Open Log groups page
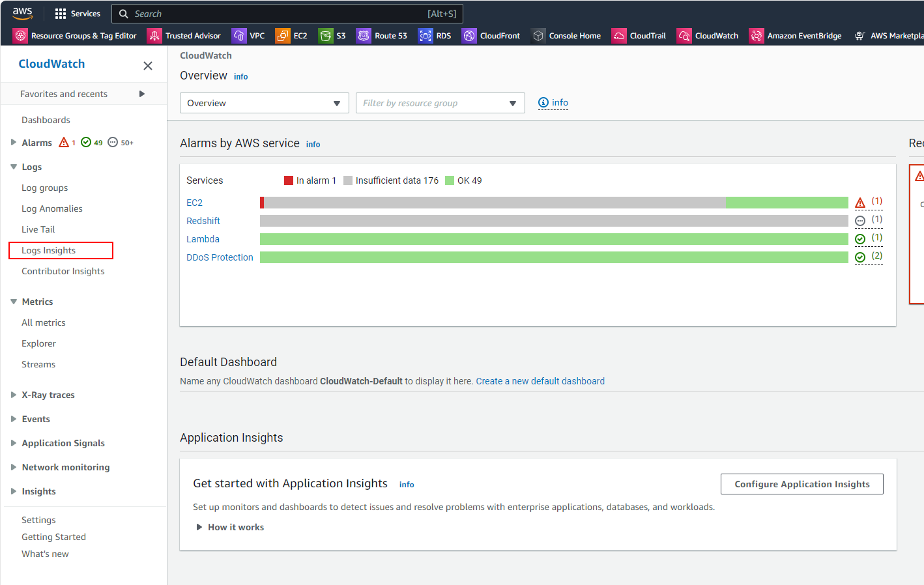924x585 pixels. [44, 188]
